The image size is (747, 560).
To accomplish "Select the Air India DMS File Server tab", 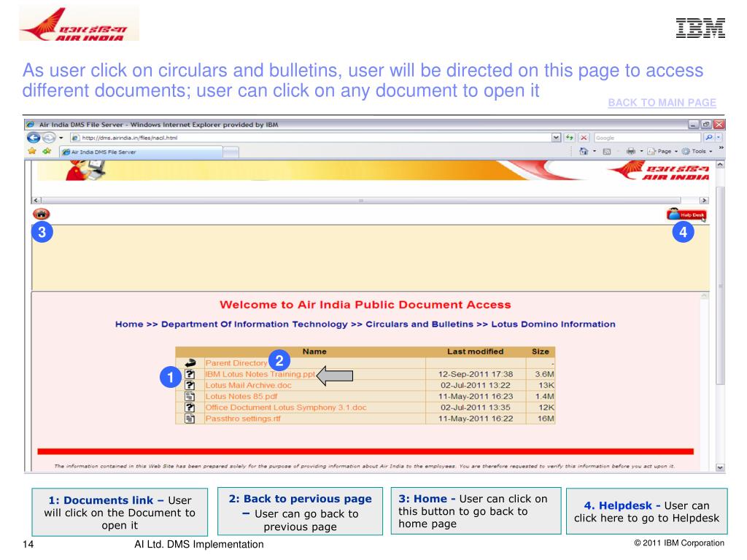I will click(141, 152).
